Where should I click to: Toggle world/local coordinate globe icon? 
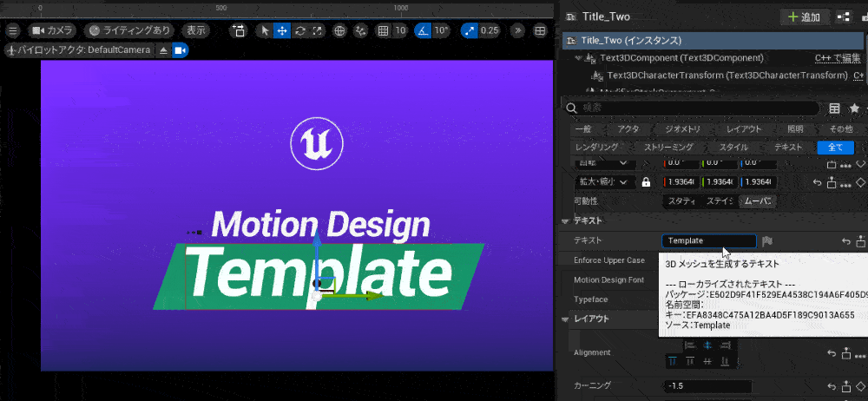click(x=340, y=30)
